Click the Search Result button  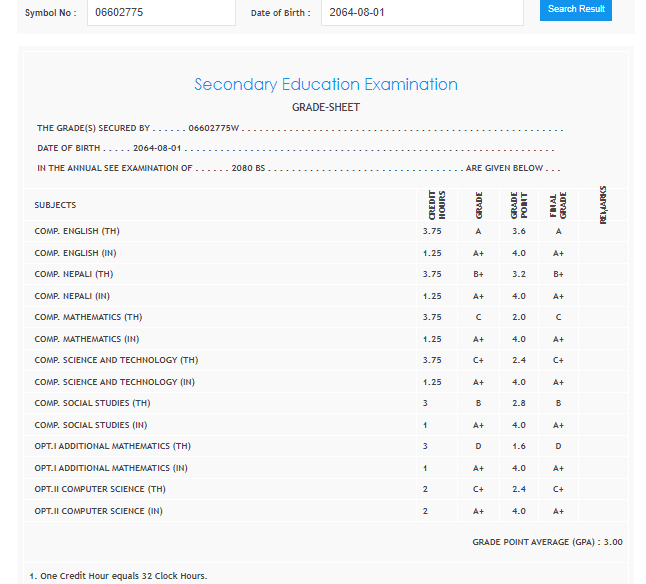tap(575, 9)
